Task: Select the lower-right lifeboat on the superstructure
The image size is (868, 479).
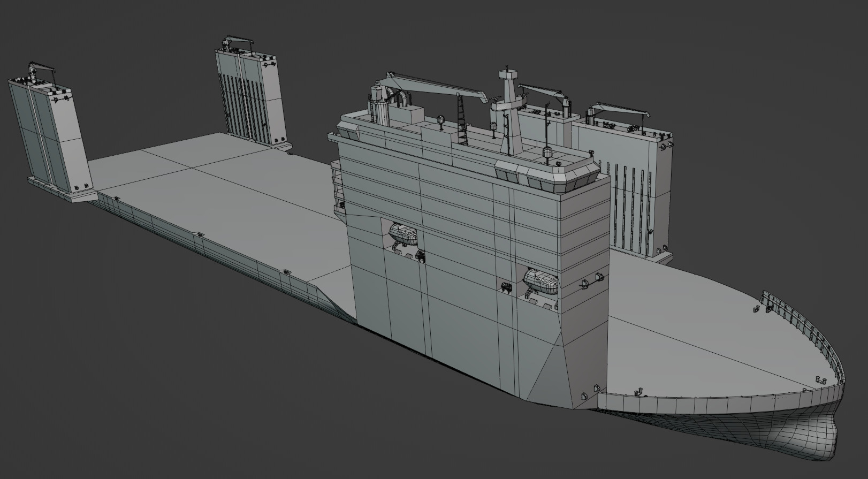Action: (541, 280)
